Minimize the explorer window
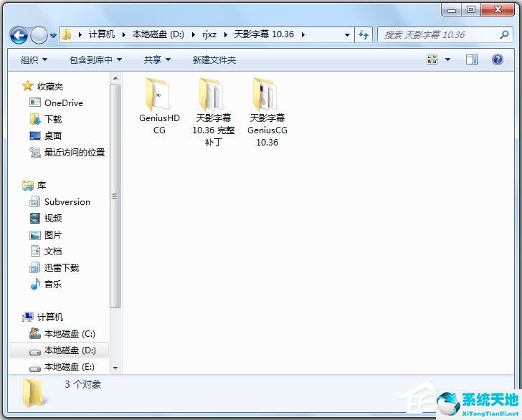This screenshot has width=522, height=420. tap(452, 9)
